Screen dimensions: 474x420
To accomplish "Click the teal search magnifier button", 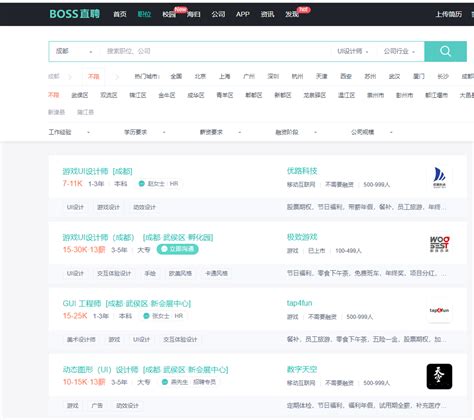I will (x=445, y=51).
